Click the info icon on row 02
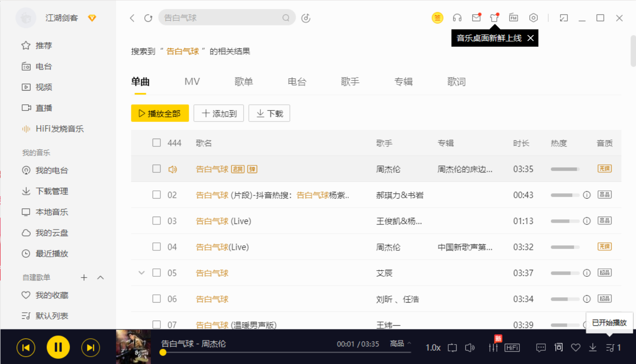The width and height of the screenshot is (636, 364). click(587, 195)
